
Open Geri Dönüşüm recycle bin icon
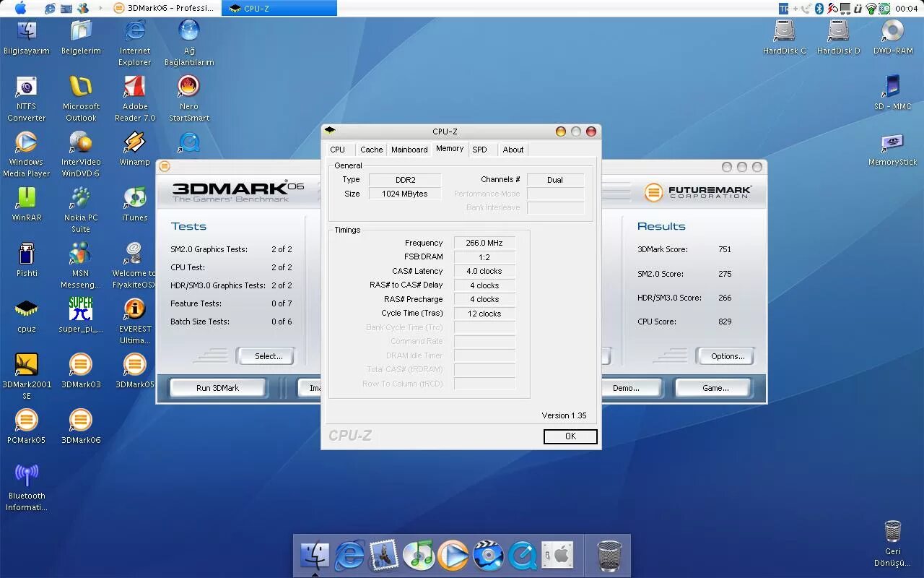[893, 532]
